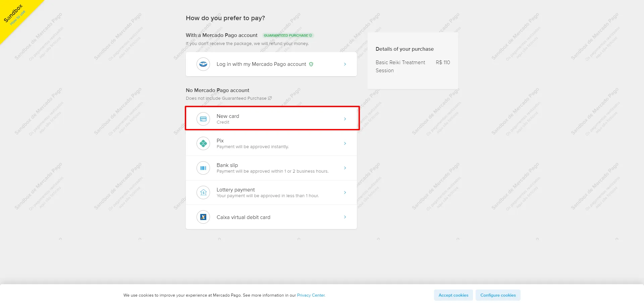Click the GUARANTEED PURCHASE badge
Image resolution: width=644 pixels, height=306 pixels.
(x=288, y=35)
